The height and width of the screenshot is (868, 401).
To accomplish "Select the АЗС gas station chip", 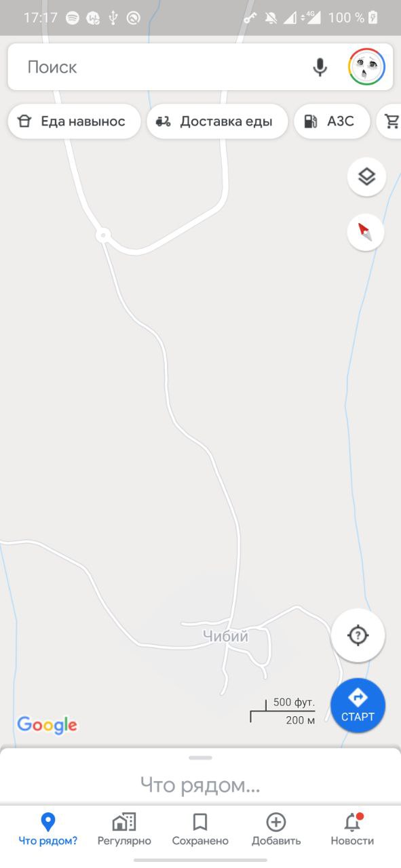I will click(332, 121).
